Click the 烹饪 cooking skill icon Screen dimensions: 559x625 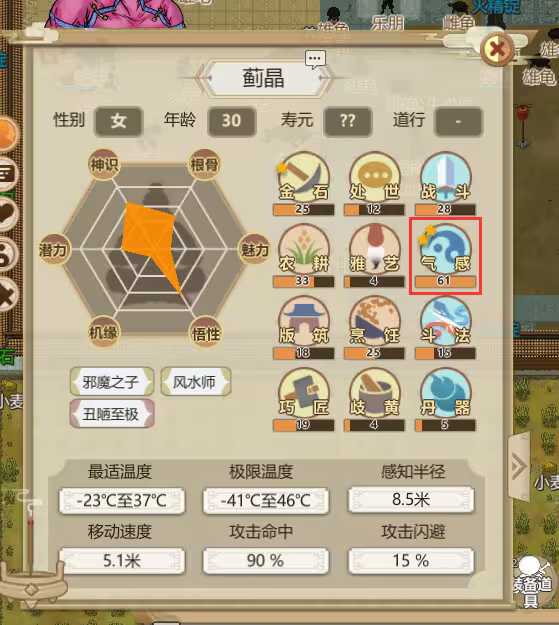[x=374, y=321]
